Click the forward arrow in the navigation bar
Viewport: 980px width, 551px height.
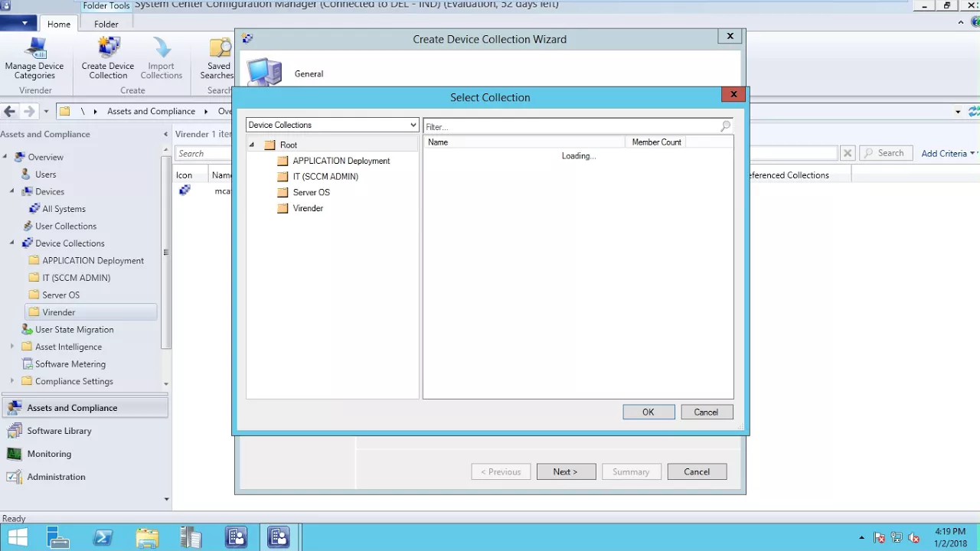[x=29, y=111]
